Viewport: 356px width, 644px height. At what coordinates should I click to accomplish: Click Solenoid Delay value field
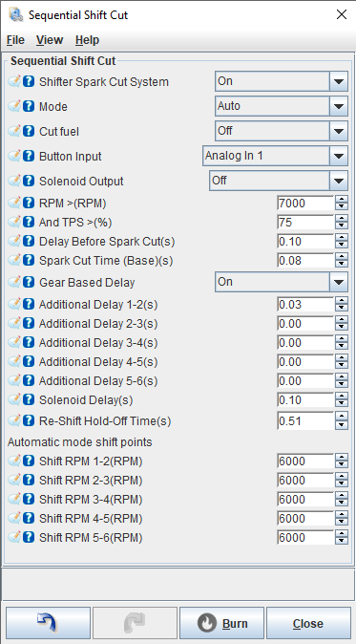(305, 400)
